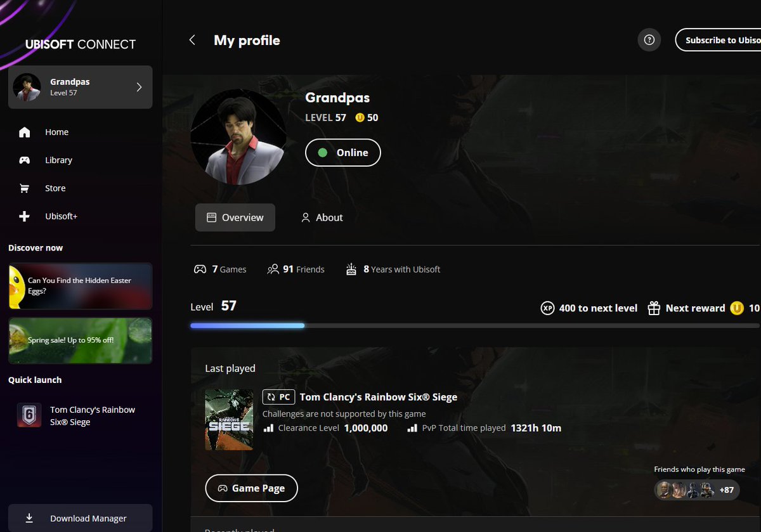Screen dimensions: 761x532
Task: Click the XP badge icon
Action: 547,308
